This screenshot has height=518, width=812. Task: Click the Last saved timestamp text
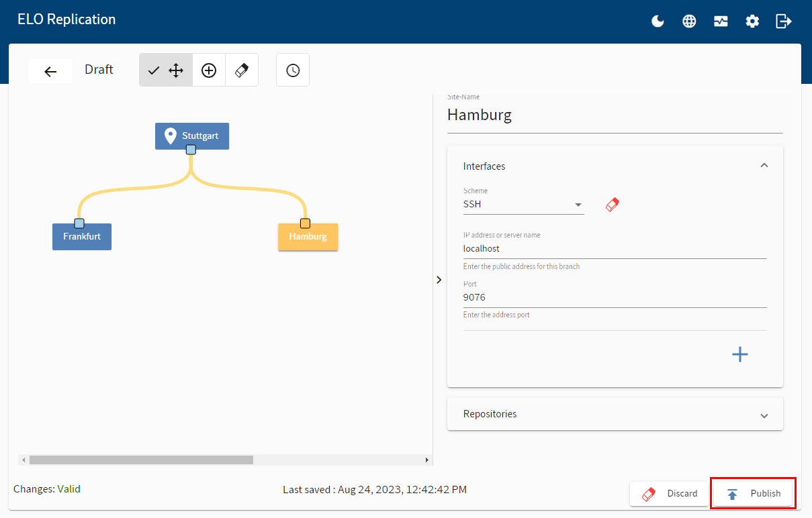pyautogui.click(x=375, y=490)
